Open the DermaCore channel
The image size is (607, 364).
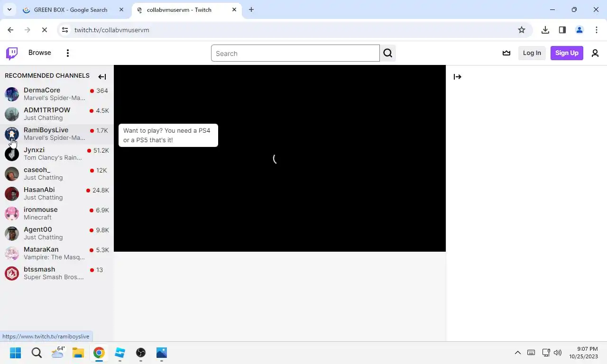[57, 94]
